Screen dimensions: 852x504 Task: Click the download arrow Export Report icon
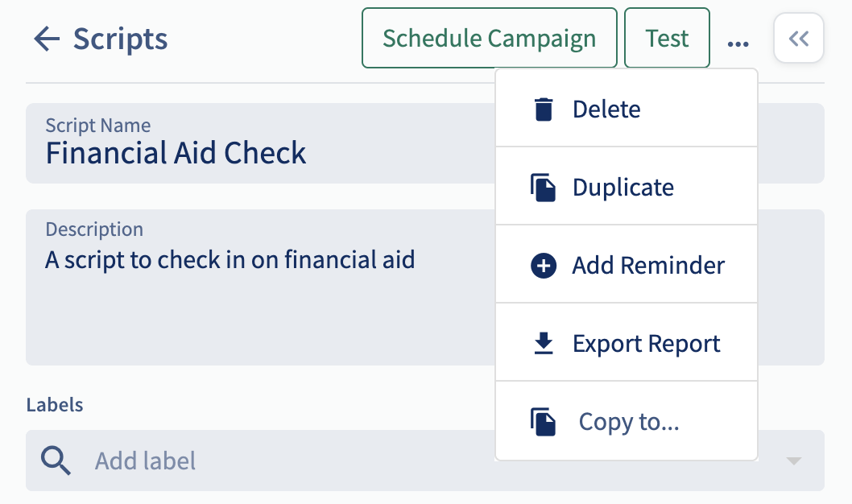pyautogui.click(x=544, y=343)
